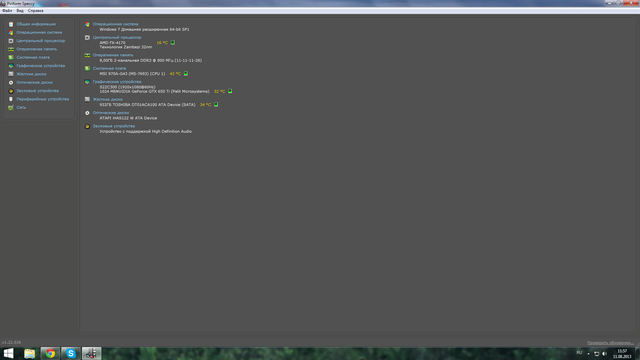Open the Центральный процессор heading link in summary

point(117,37)
